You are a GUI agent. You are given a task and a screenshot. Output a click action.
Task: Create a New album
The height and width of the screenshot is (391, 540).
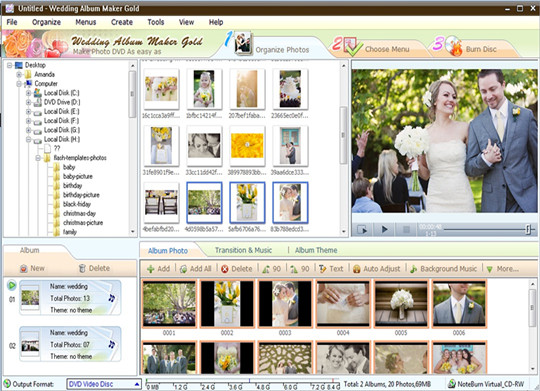coord(33,268)
